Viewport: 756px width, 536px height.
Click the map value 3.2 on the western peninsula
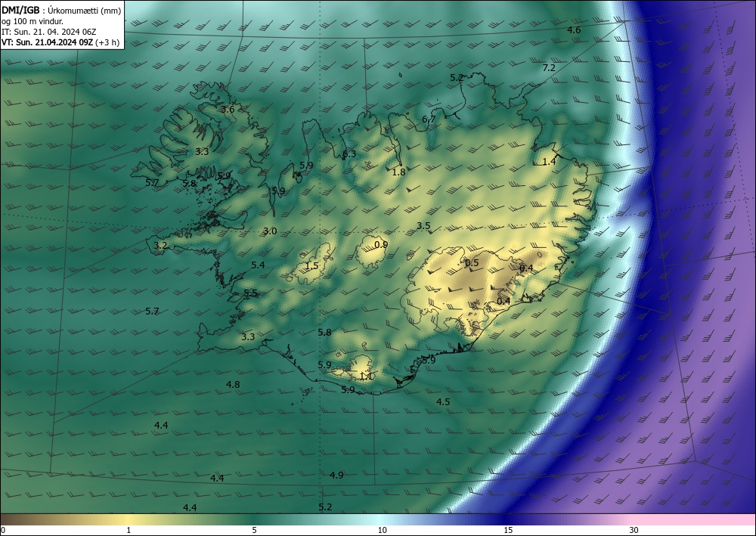click(x=160, y=246)
